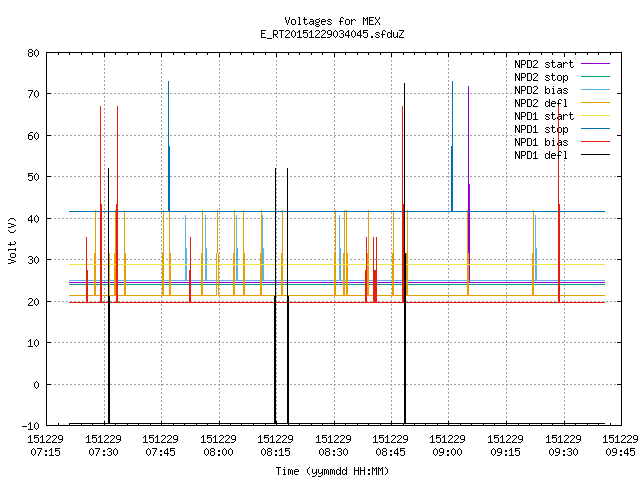Click the 'Time (yymmdd HH:MM)' x-axis label
Image resolution: width=640 pixels, height=480 pixels.
(x=332, y=471)
